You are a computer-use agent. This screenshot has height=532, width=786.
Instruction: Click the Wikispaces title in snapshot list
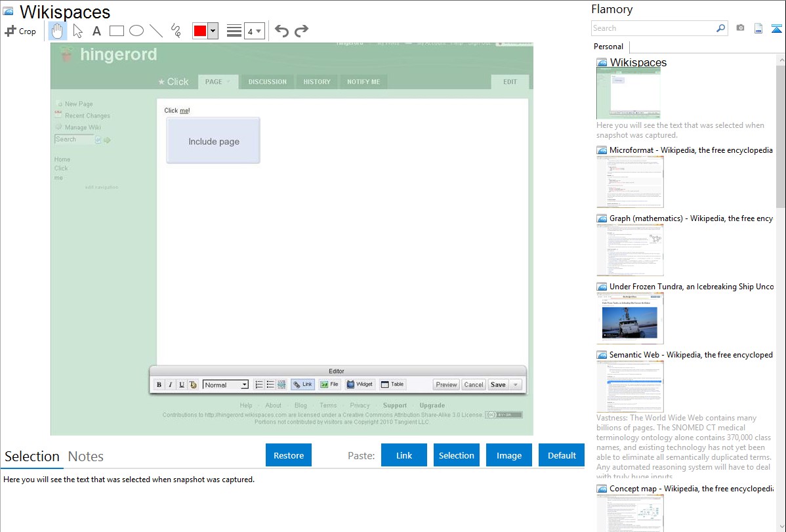click(x=638, y=62)
